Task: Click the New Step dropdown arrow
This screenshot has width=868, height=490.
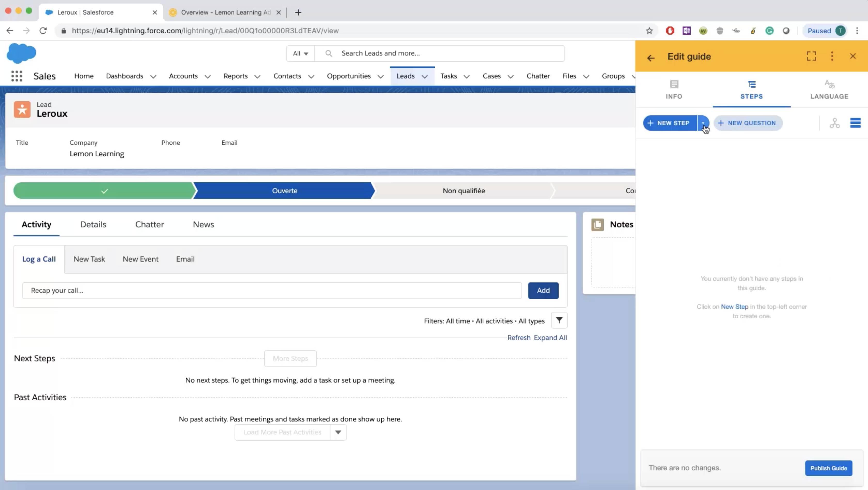Action: 703,123
